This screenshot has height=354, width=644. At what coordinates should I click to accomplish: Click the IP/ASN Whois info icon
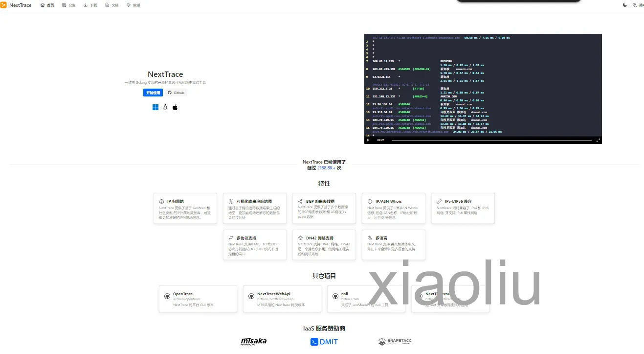pyautogui.click(x=370, y=201)
